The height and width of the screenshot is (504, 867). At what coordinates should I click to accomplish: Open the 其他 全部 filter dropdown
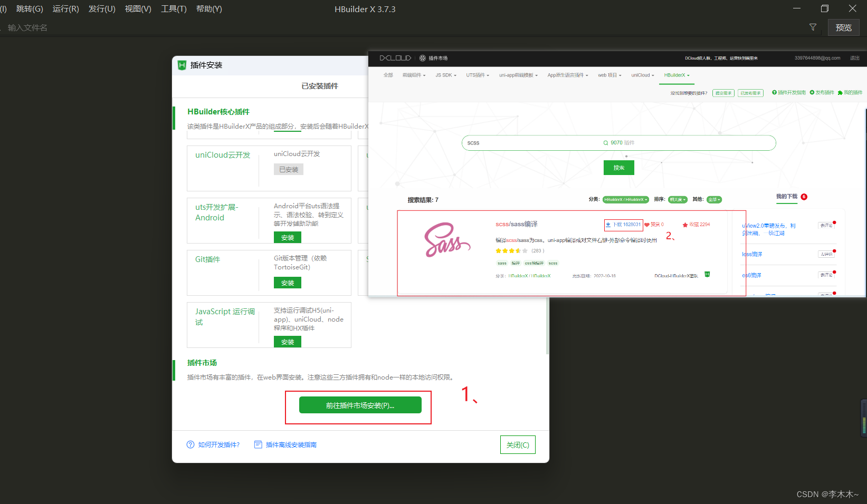click(x=713, y=199)
